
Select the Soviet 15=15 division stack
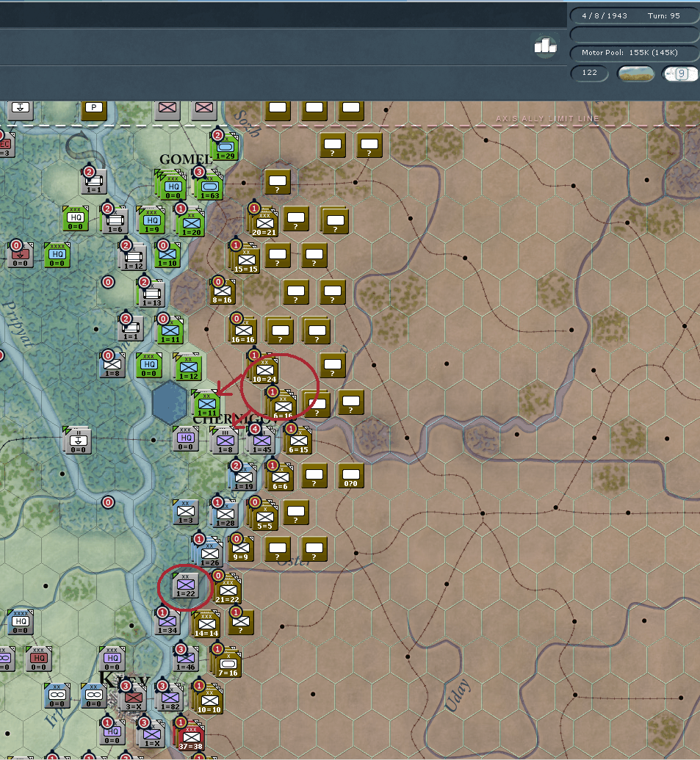coord(246,260)
